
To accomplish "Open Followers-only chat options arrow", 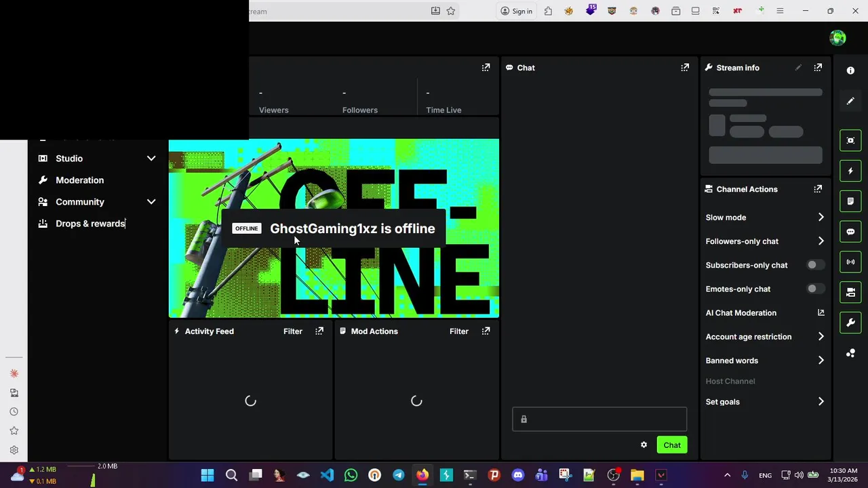I will click(821, 241).
